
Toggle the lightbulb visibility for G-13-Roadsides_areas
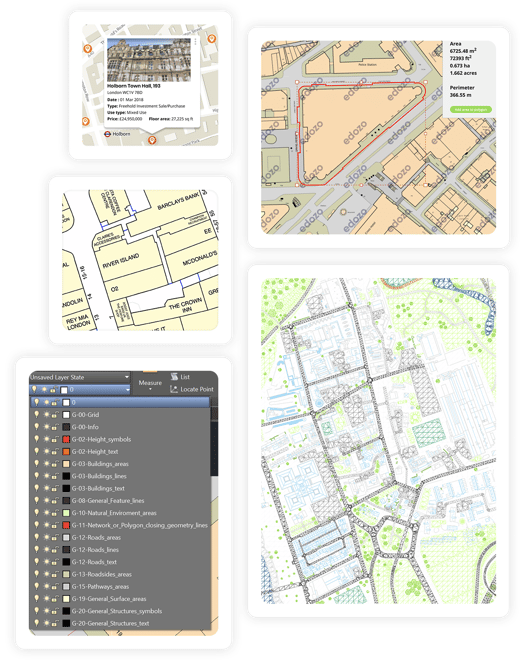tap(37, 574)
